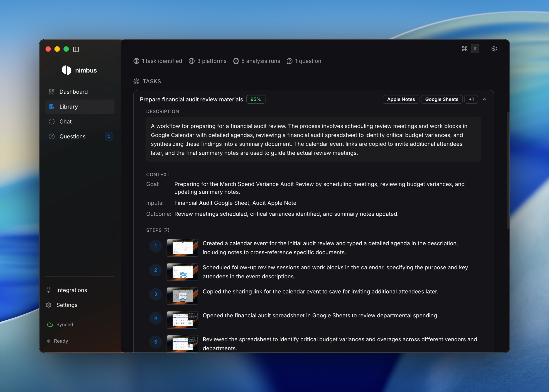Click the Tasks target icon
549x392 pixels.
click(136, 81)
